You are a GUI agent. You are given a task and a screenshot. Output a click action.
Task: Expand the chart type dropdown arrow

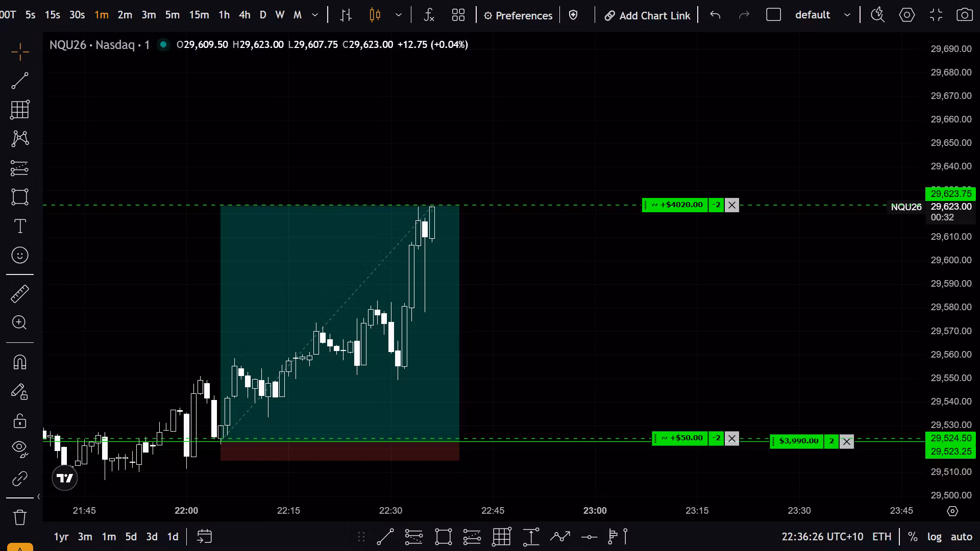click(x=399, y=15)
